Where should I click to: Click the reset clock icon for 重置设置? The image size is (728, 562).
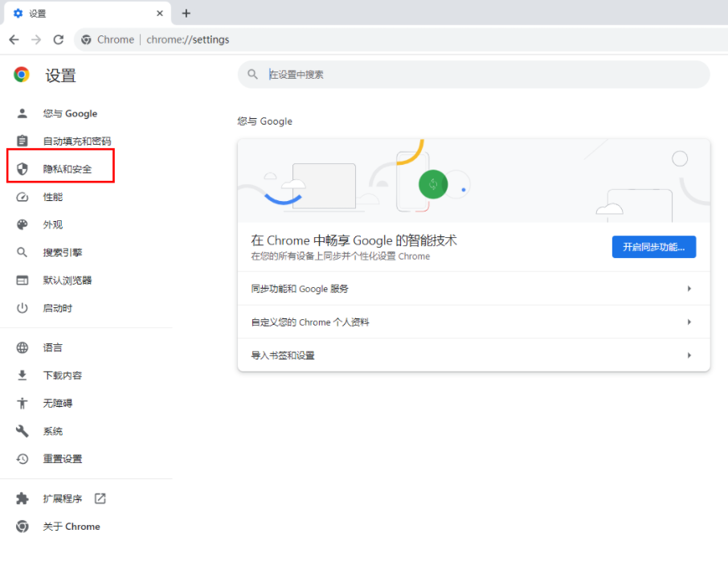coord(22,459)
